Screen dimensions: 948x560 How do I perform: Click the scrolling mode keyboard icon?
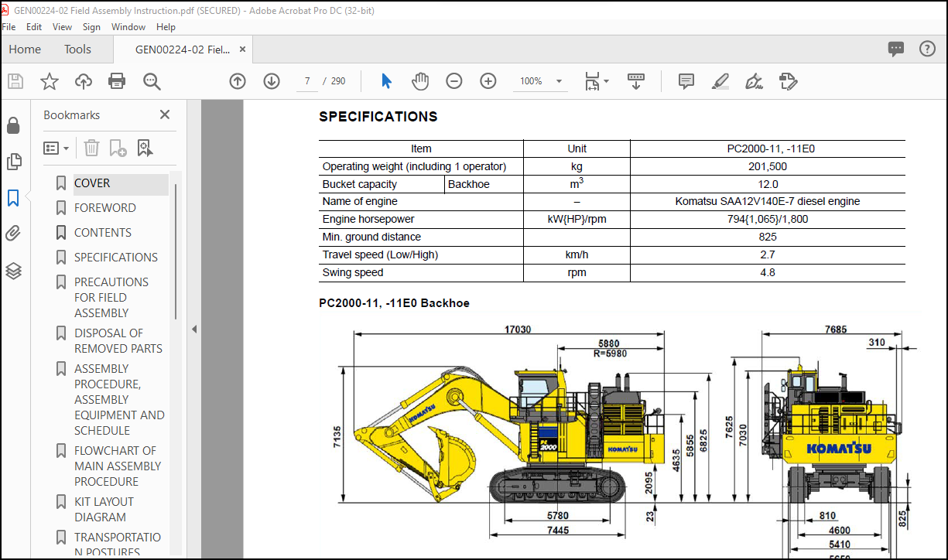(636, 81)
